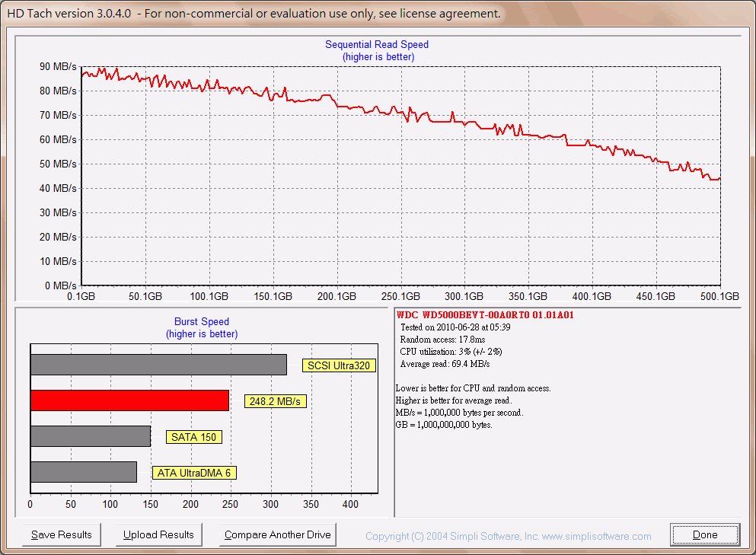Open Compare Another Drive
This screenshot has width=756, height=555.
277,534
